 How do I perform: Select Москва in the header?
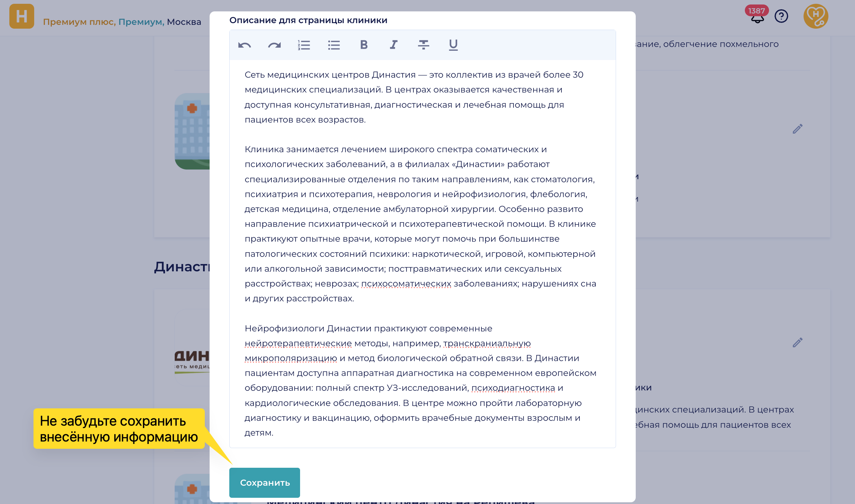(x=184, y=22)
